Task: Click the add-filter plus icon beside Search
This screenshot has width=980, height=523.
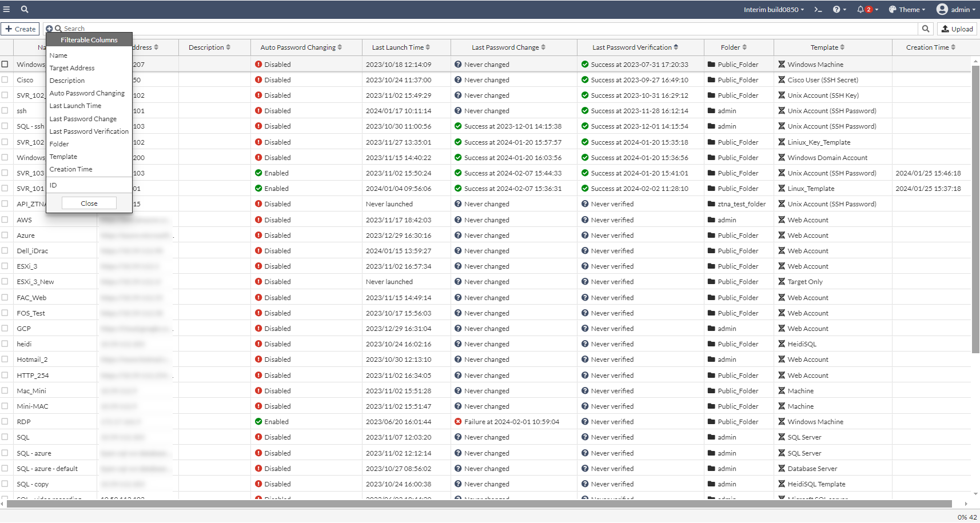Action: [x=49, y=29]
